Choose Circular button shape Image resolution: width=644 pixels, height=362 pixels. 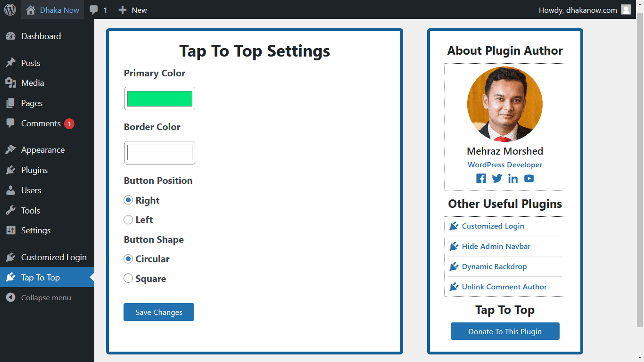[x=128, y=259]
